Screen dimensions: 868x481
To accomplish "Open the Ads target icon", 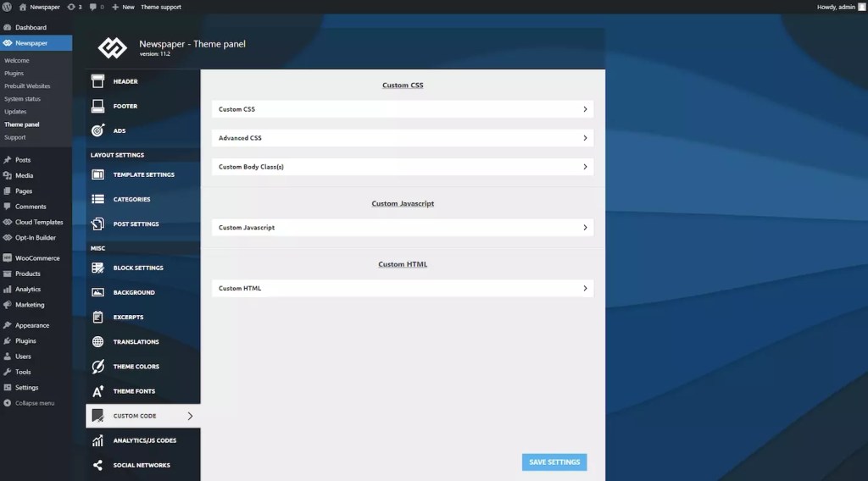I will coord(97,130).
